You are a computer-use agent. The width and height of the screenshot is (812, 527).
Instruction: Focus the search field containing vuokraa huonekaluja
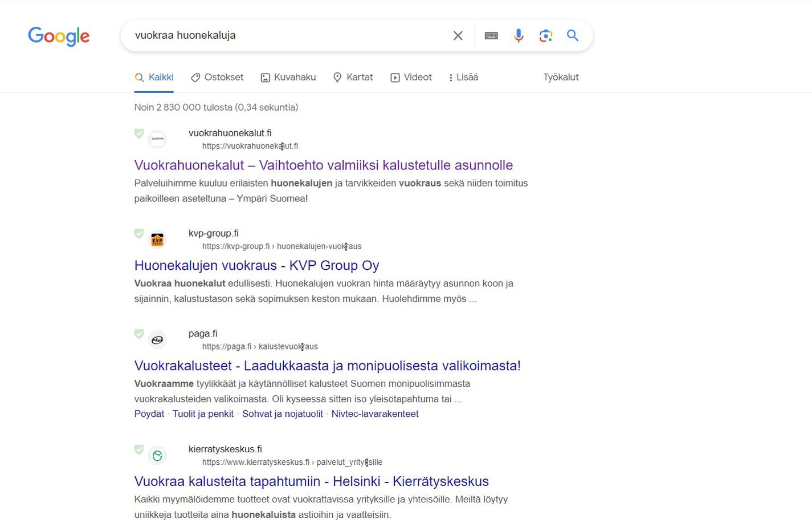pyautogui.click(x=285, y=35)
